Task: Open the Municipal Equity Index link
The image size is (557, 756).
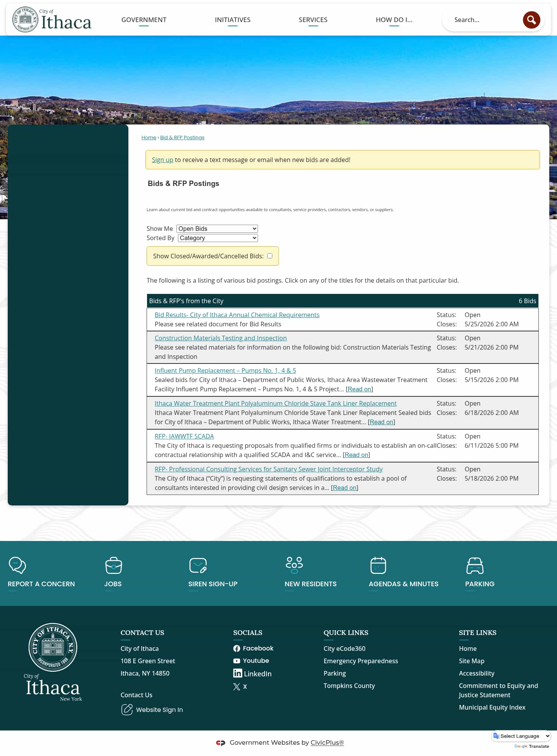Action: [x=492, y=707]
